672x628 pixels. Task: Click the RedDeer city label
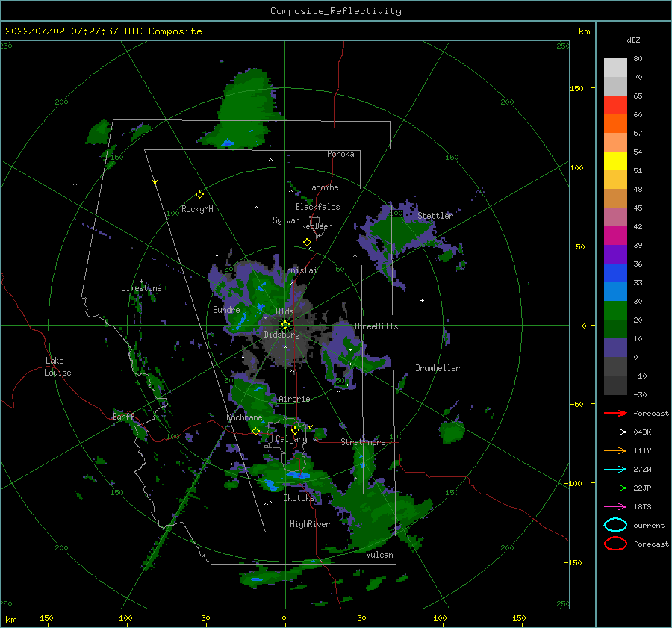click(x=317, y=226)
